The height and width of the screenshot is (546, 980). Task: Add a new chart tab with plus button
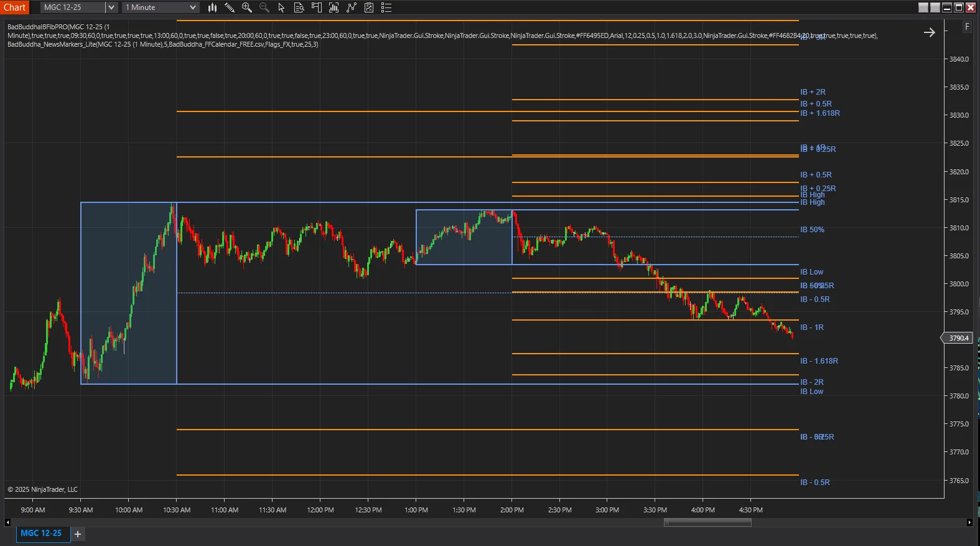click(x=78, y=534)
